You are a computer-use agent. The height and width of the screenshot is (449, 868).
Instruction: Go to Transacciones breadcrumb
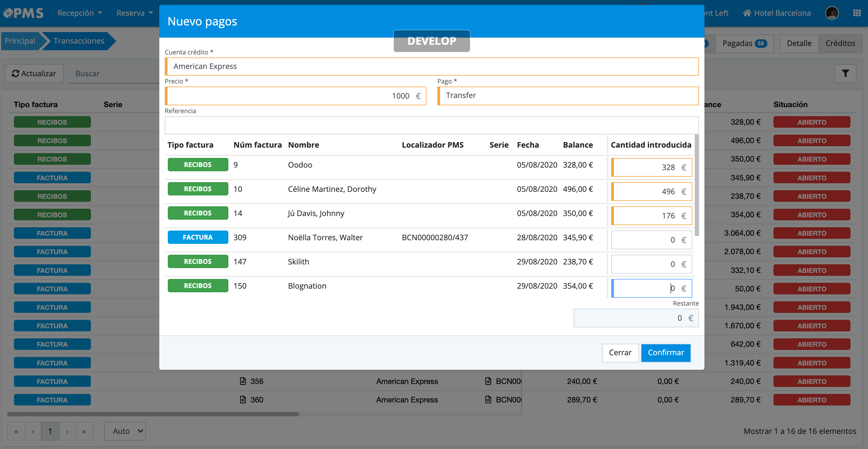[79, 41]
